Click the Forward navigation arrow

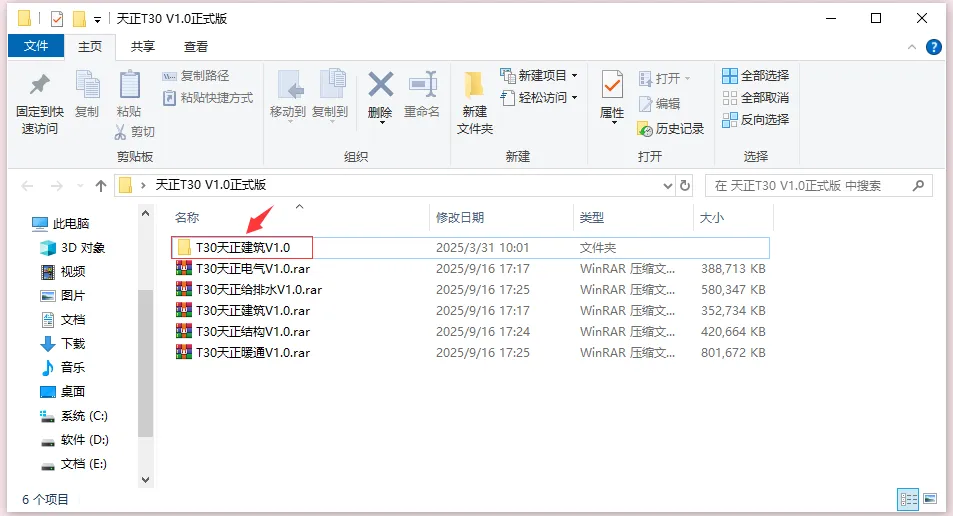coord(57,186)
